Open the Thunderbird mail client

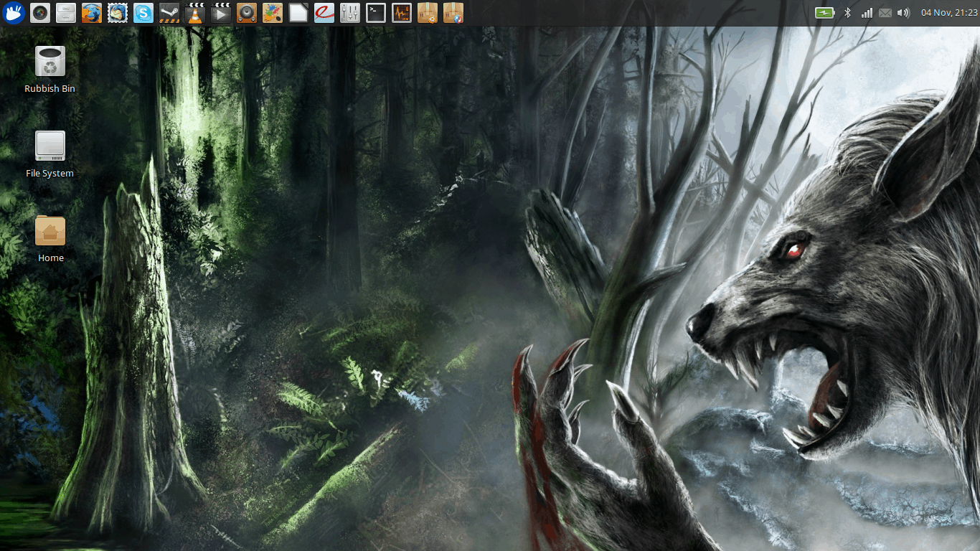[118, 13]
